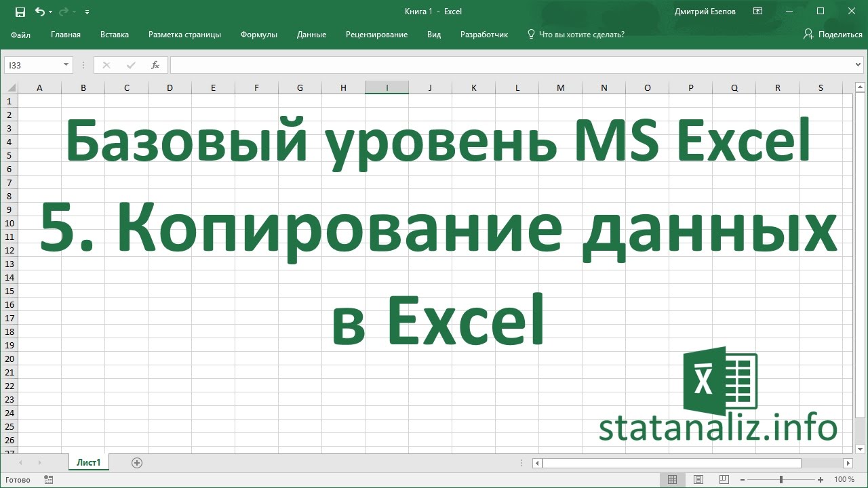Click the Поделиться share button
The image size is (868, 488).
833,35
